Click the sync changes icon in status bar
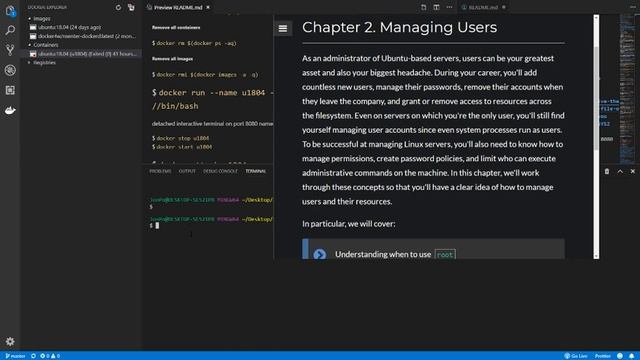 (x=33, y=356)
